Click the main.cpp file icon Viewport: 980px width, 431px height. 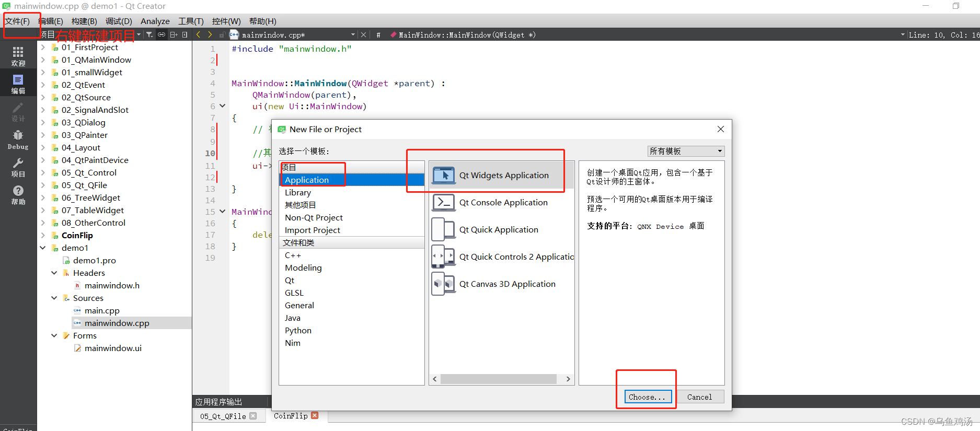[x=77, y=310]
